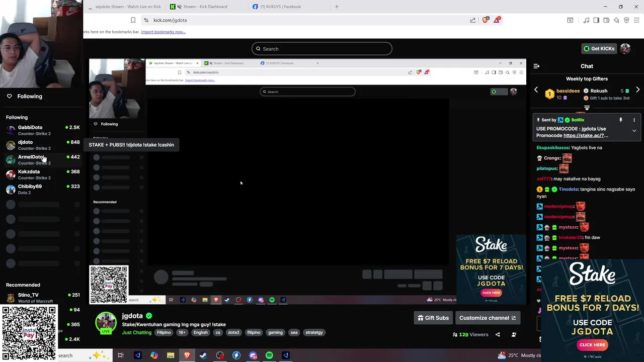Collapse the chat panel icon
Image resolution: width=644 pixels, height=362 pixels.
[x=536, y=66]
